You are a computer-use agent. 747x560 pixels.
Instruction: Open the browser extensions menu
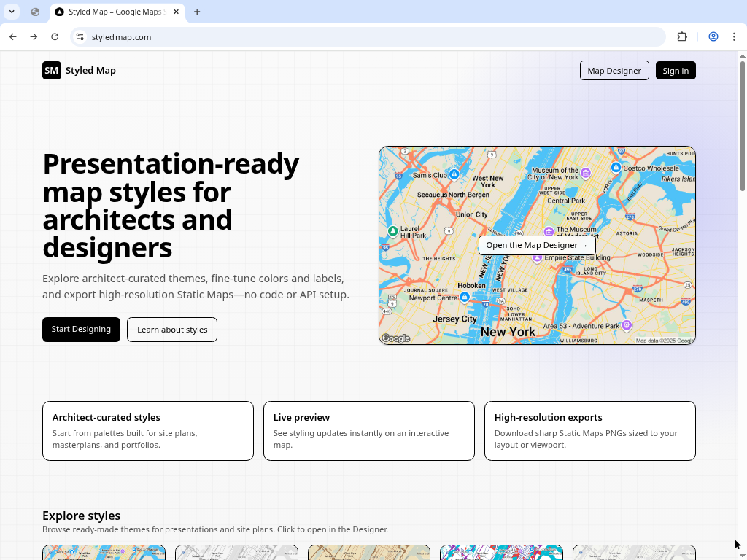pos(682,36)
